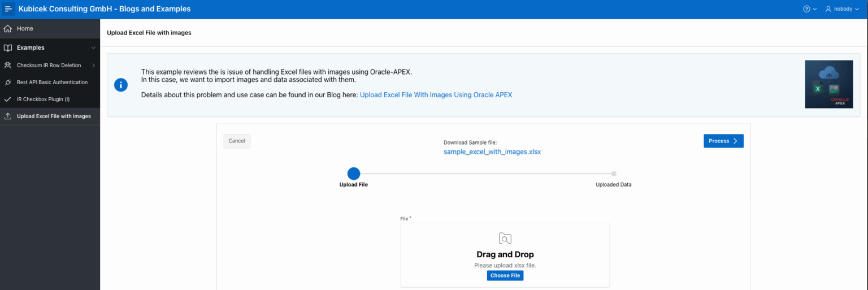Viewport: 868px width, 290px height.
Task: Click the user avatar icon
Action: pyautogui.click(x=829, y=9)
